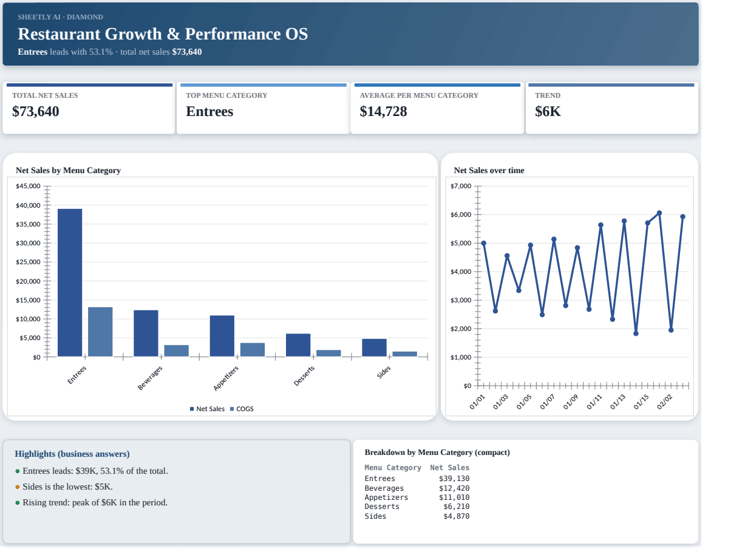Click the Sides row in breakdown table
The width and height of the screenshot is (745, 560).
pos(417,516)
